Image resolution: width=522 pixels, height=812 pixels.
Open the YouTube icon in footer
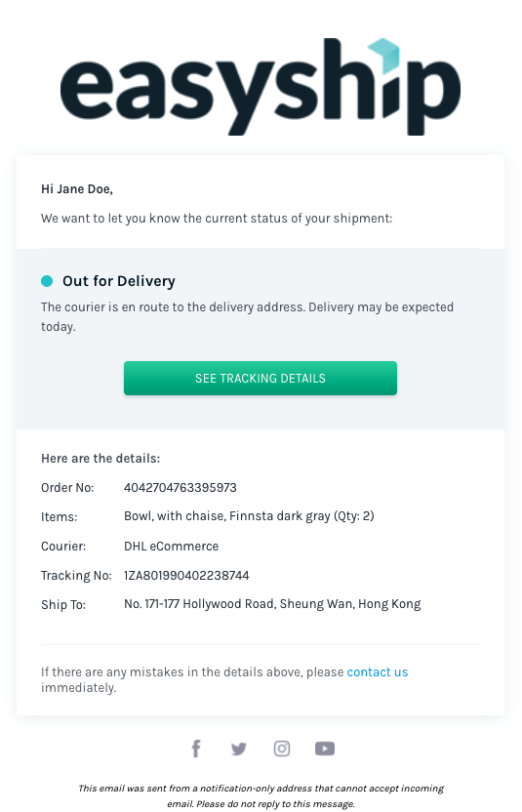325,749
